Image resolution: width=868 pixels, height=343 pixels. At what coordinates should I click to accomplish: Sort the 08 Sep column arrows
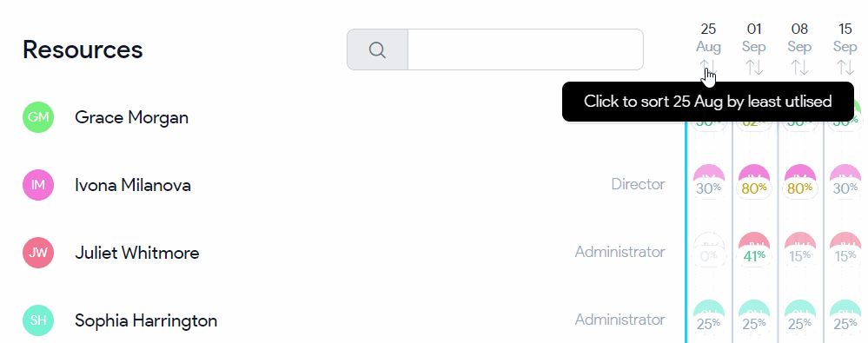(x=799, y=68)
